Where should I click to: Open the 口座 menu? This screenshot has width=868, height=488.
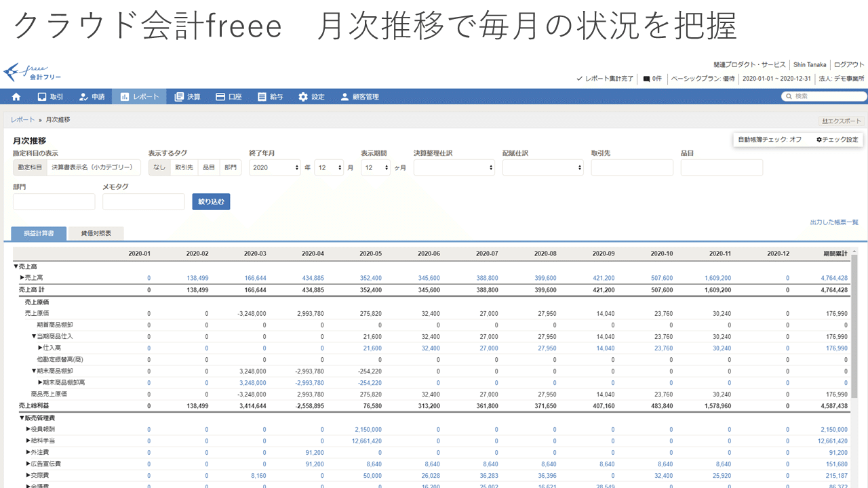[x=229, y=97]
